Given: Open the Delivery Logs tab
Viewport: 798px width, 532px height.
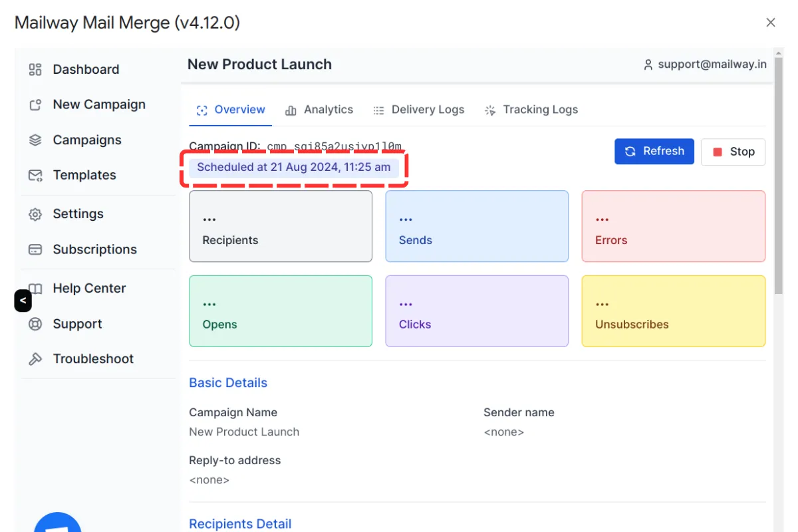Looking at the screenshot, I should tap(418, 110).
